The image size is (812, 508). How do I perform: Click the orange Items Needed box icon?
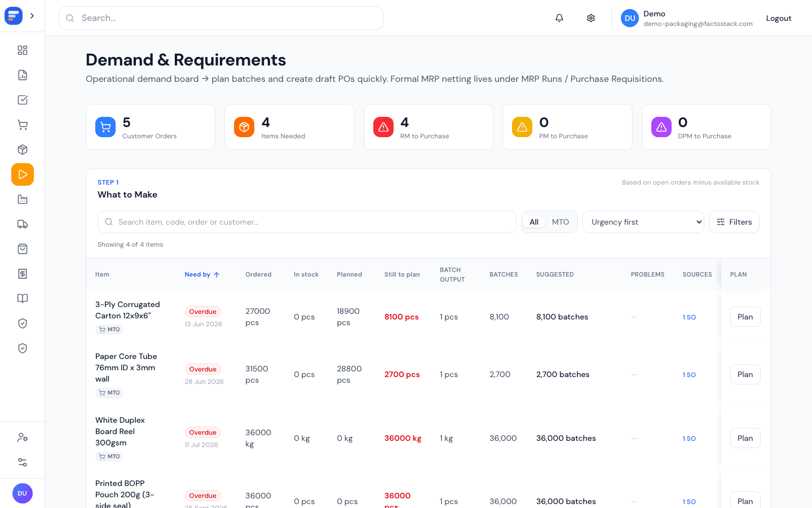pyautogui.click(x=244, y=127)
